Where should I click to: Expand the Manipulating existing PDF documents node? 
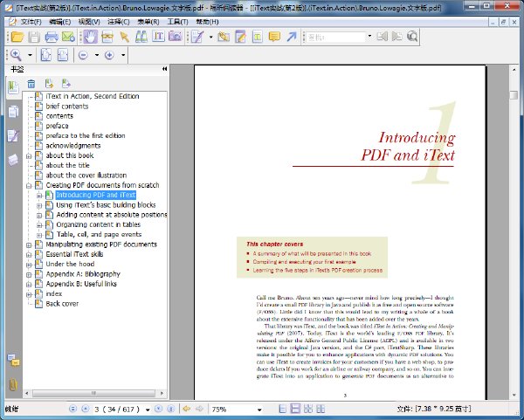pos(29,244)
